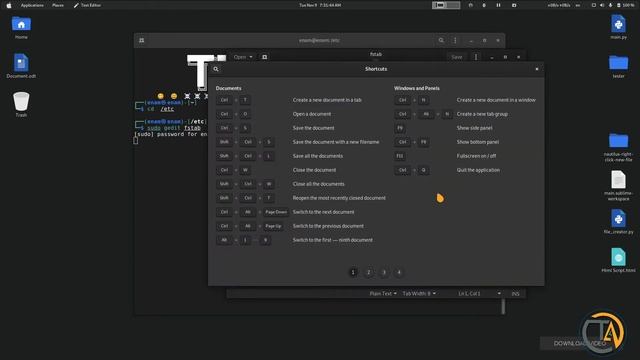
Task: Click 'Show bottom panel' text
Action: pyautogui.click(x=478, y=142)
